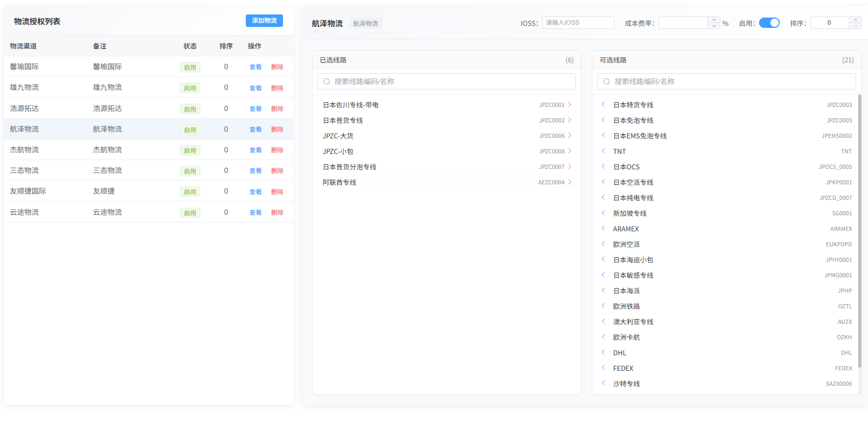
Task: Focus the 排序 number field
Action: pyautogui.click(x=829, y=23)
